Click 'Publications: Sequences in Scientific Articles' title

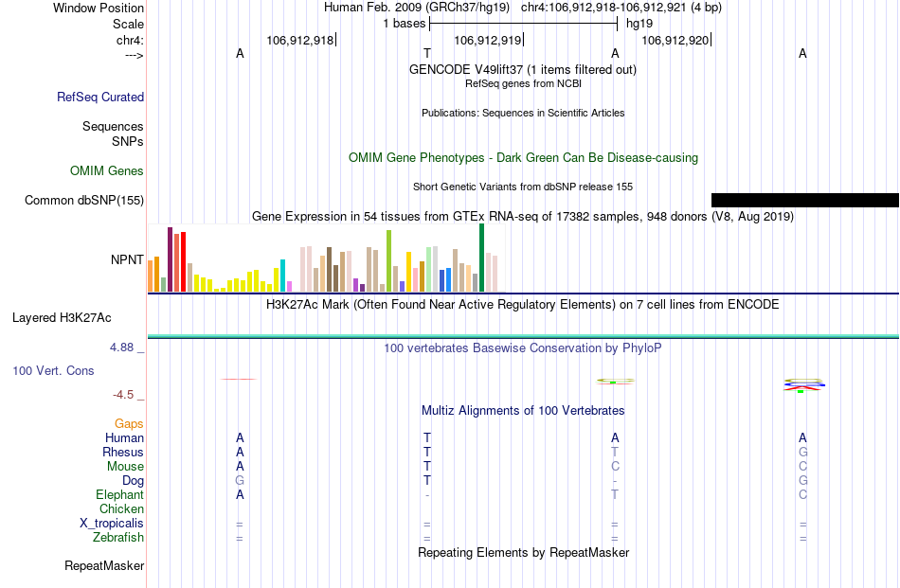523,113
